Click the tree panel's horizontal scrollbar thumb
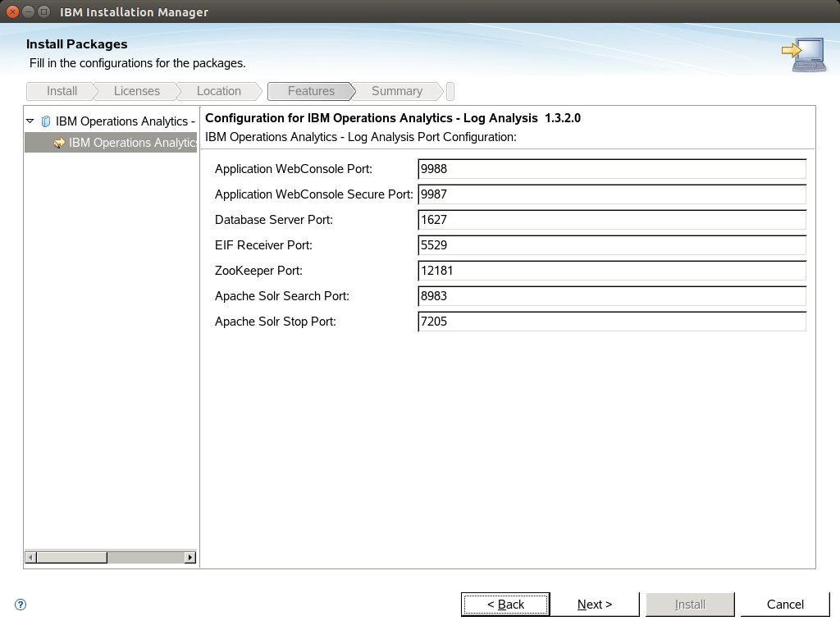This screenshot has height=630, width=840. tap(72, 557)
